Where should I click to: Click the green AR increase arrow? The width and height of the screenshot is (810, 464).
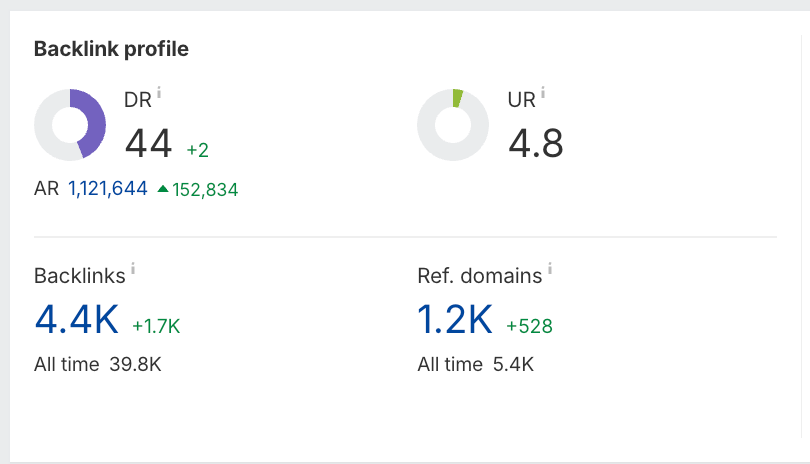(163, 189)
